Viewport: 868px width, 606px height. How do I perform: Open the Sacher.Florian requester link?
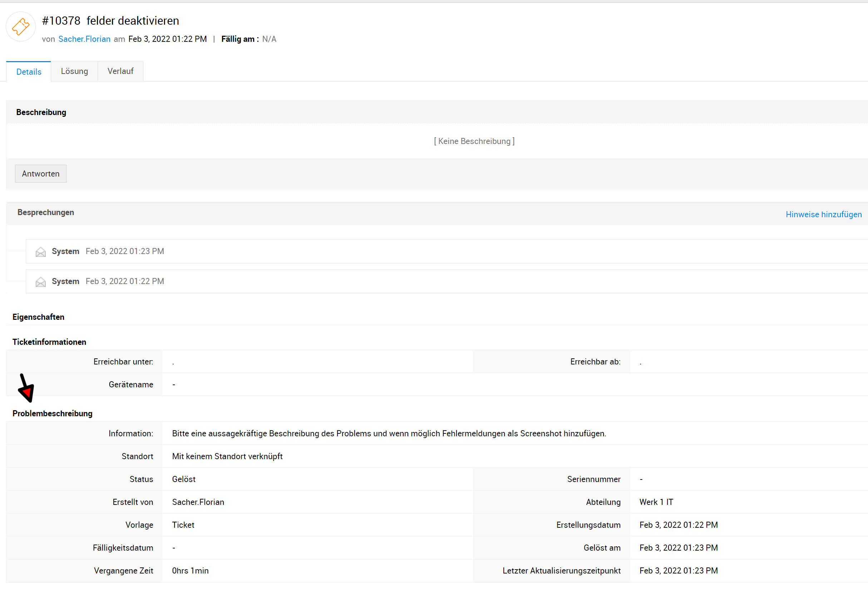coord(84,39)
